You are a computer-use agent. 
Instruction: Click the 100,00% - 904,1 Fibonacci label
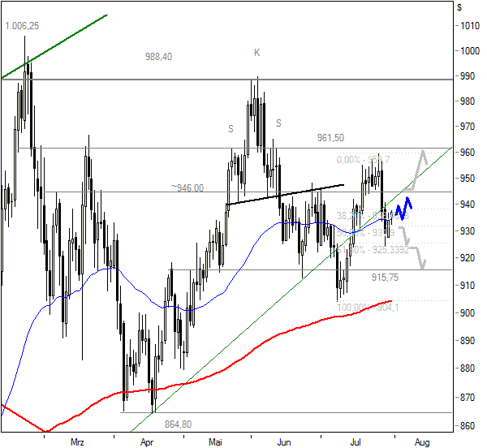pyautogui.click(x=368, y=308)
